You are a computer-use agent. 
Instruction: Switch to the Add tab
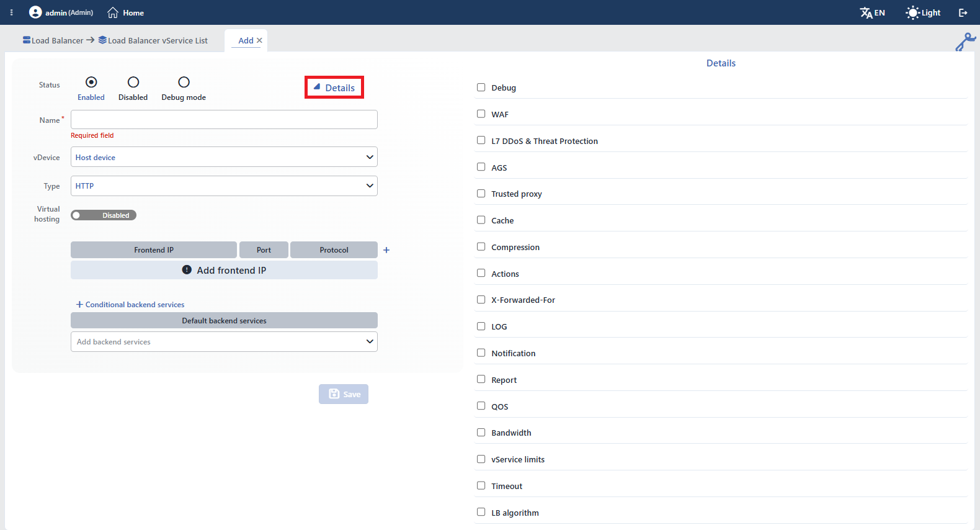click(x=246, y=40)
